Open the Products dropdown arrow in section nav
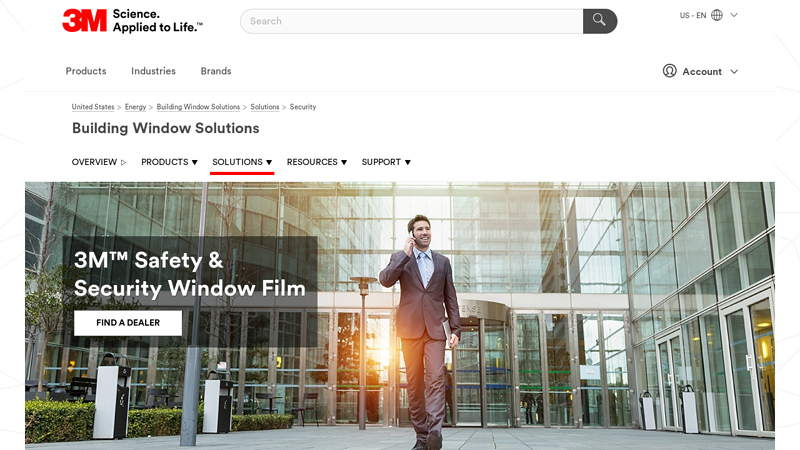The image size is (800, 450). [x=194, y=162]
